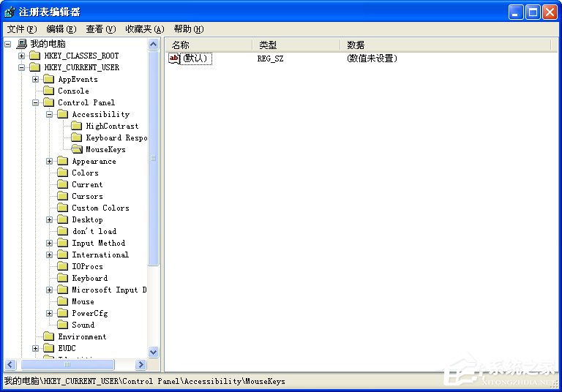
Task: Open the 文件(F) menu
Action: point(22,29)
